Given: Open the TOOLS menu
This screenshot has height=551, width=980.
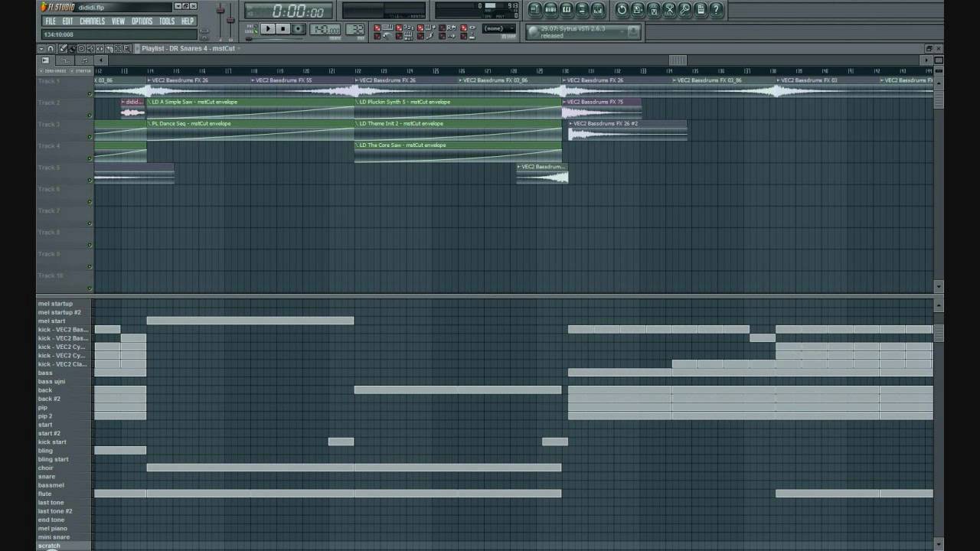Looking at the screenshot, I should (166, 21).
